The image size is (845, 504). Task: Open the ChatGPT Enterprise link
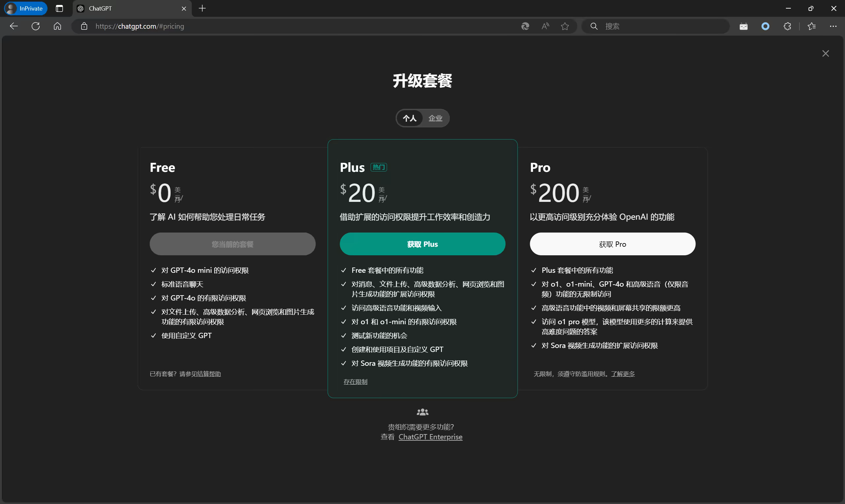pyautogui.click(x=430, y=437)
